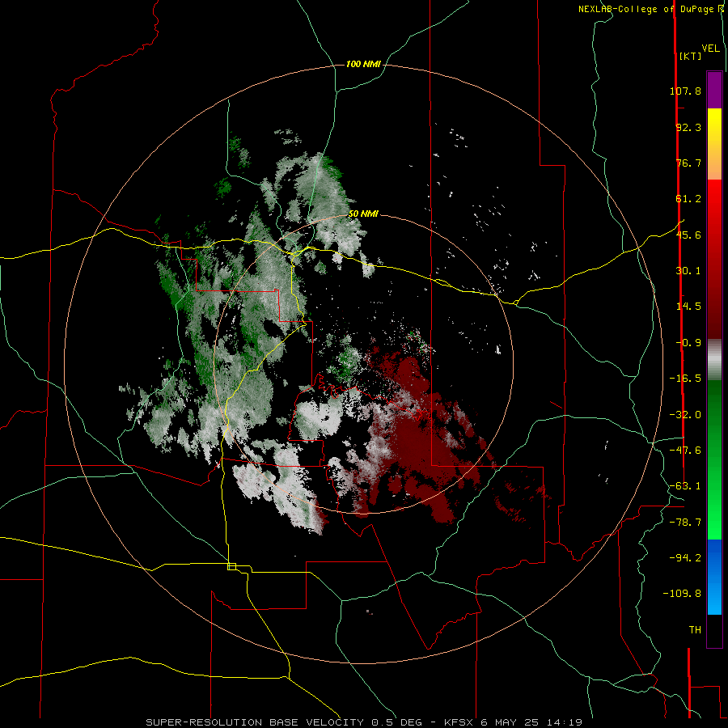728x728 pixels.
Task: Pick the green segment of velocity color bar
Action: [x=714, y=459]
